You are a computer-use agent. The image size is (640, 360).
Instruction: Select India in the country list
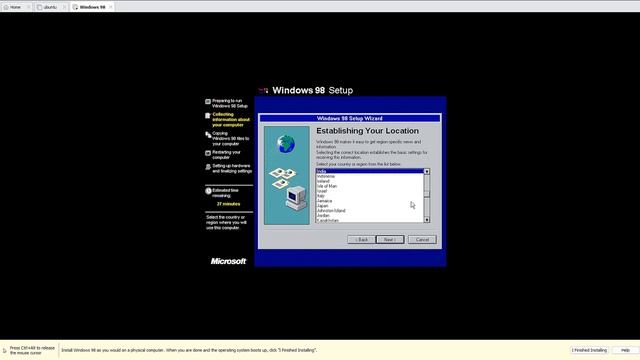(x=370, y=171)
